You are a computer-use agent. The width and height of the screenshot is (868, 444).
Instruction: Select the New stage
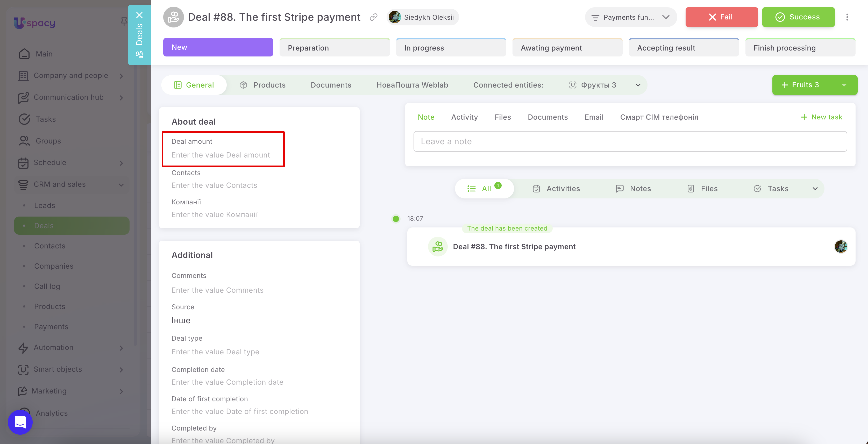tap(218, 47)
